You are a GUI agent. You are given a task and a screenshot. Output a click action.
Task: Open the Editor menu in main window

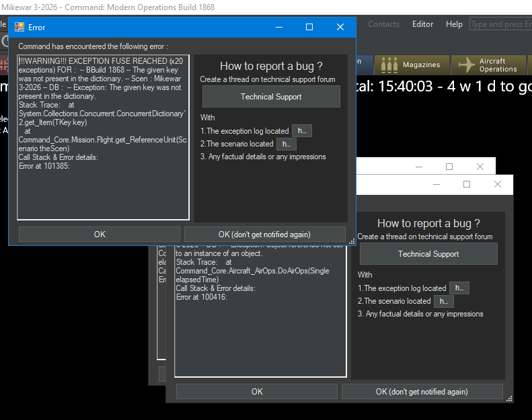click(422, 24)
